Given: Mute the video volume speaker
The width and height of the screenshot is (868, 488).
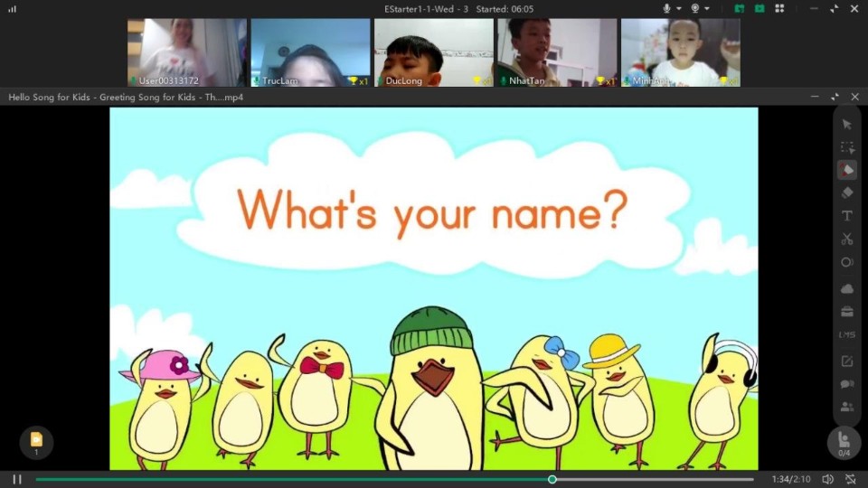Looking at the screenshot, I should point(827,479).
